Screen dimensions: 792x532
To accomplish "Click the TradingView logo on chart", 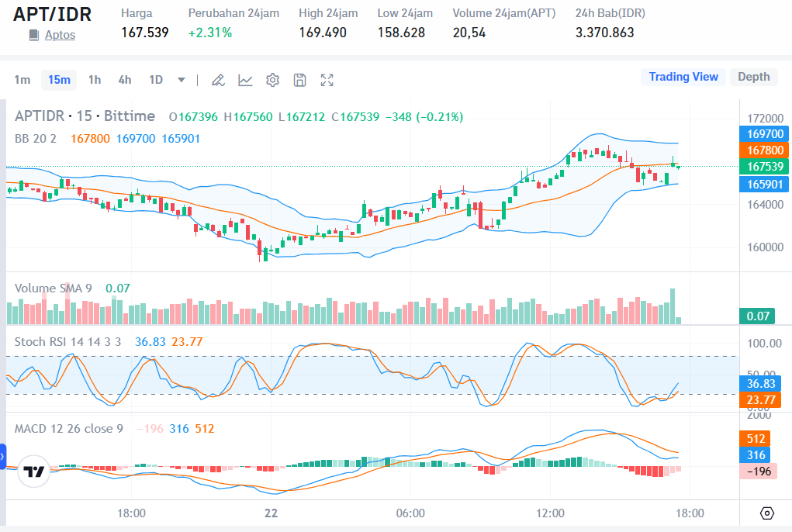I will 34,471.
